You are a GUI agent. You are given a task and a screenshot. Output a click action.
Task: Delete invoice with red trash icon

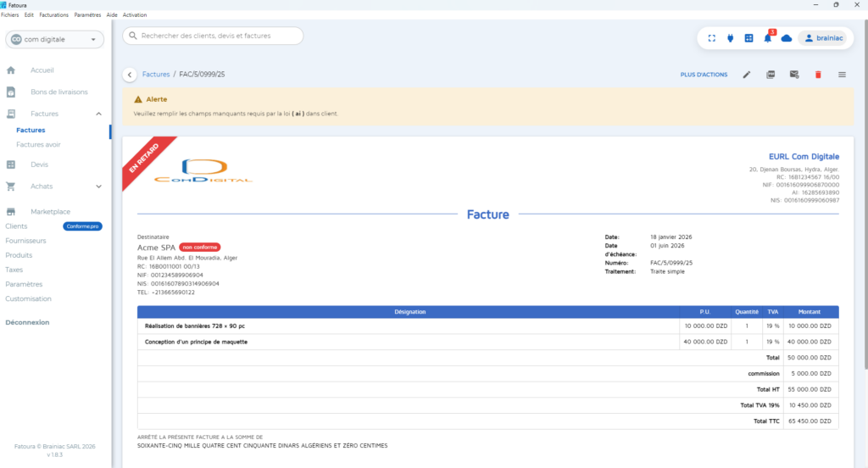pyautogui.click(x=818, y=75)
